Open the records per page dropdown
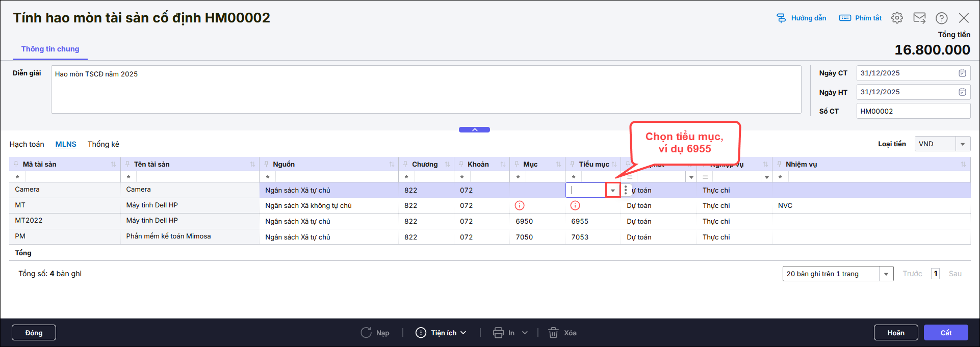This screenshot has height=347, width=980. 886,274
